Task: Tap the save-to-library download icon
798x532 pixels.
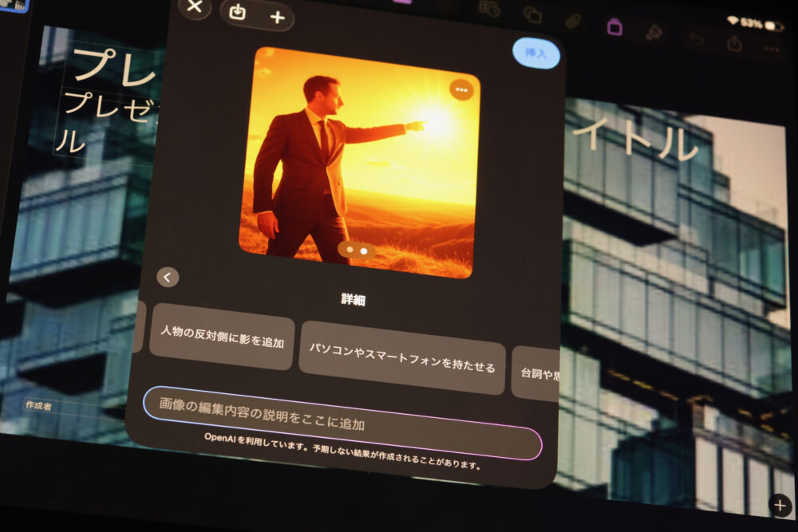Action: click(238, 12)
